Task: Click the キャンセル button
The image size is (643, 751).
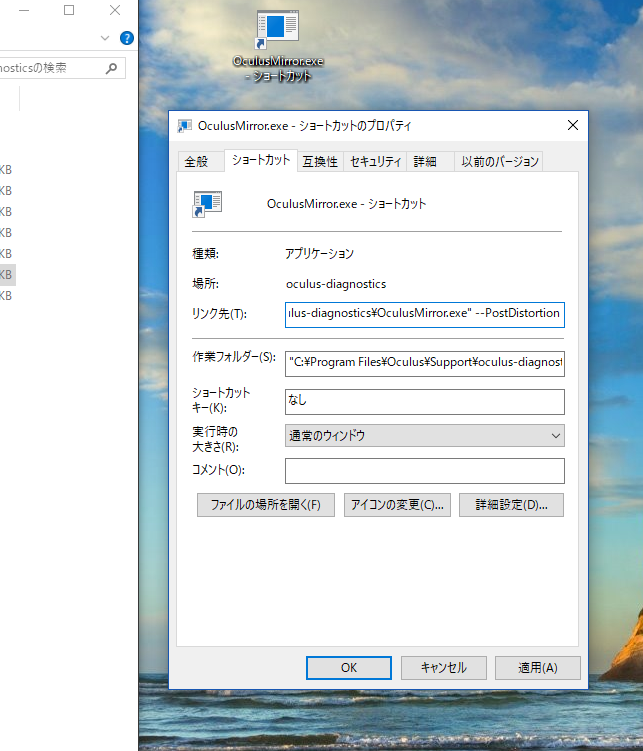Action: [x=443, y=668]
